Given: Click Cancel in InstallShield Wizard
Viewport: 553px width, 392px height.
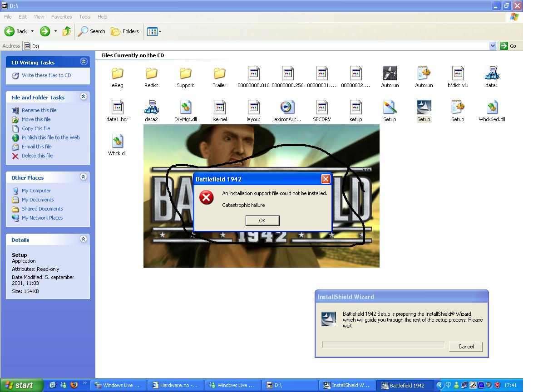Looking at the screenshot, I should (x=466, y=346).
